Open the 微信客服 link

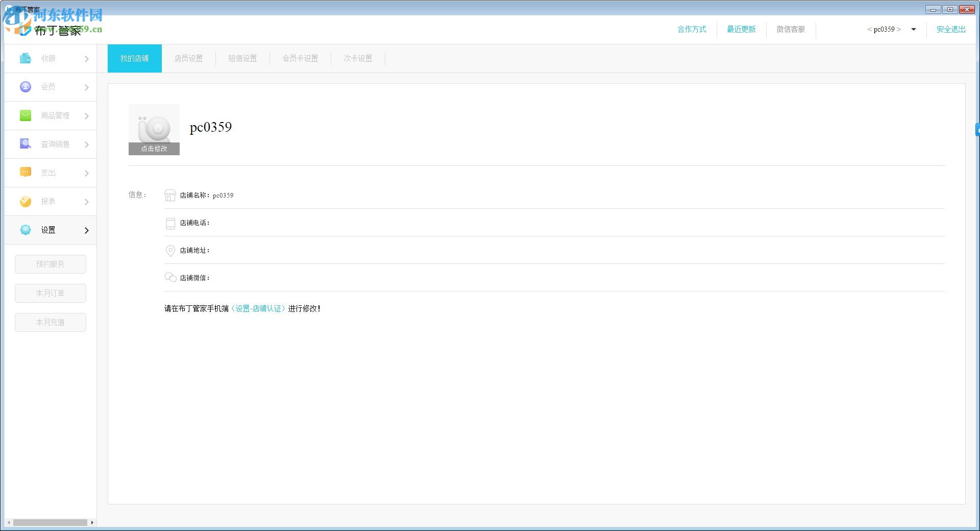791,29
